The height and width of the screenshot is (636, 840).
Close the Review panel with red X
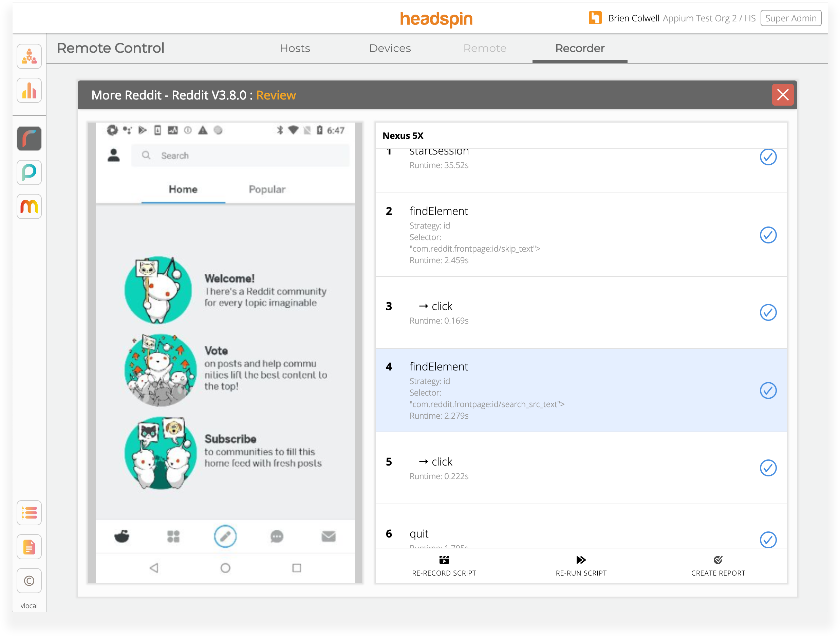click(783, 95)
